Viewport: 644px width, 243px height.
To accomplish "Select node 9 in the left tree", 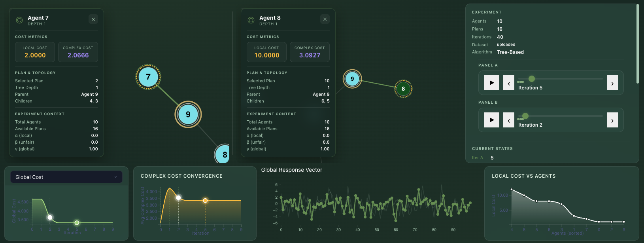I will coord(188,114).
